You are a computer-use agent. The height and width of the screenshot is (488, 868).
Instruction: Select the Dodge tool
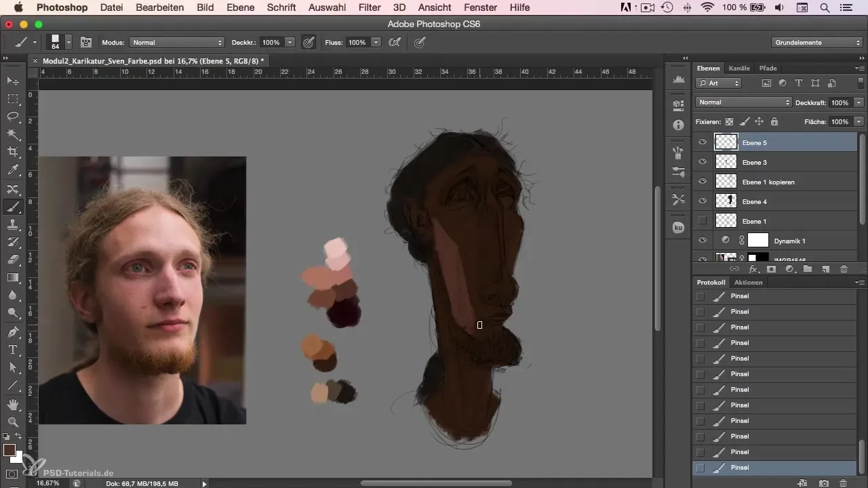pyautogui.click(x=12, y=312)
